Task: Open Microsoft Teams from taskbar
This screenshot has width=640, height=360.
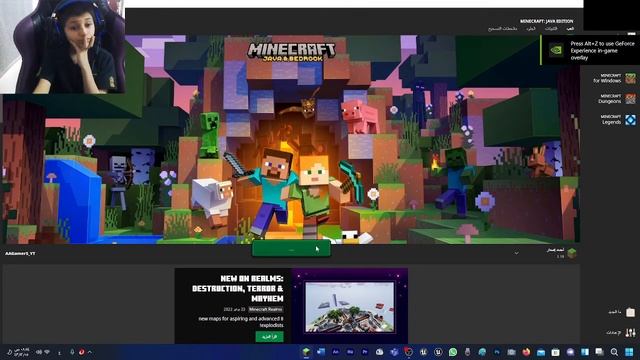Action: [394, 352]
